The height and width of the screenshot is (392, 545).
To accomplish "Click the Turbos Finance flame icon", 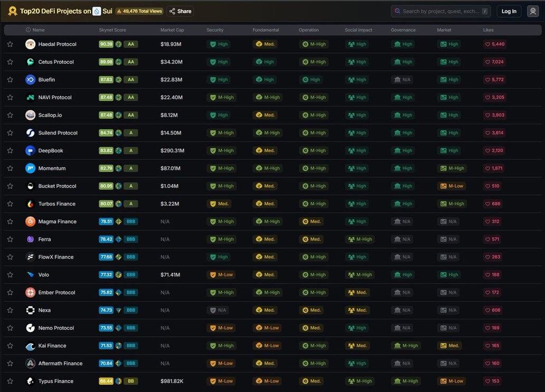I will (30, 204).
